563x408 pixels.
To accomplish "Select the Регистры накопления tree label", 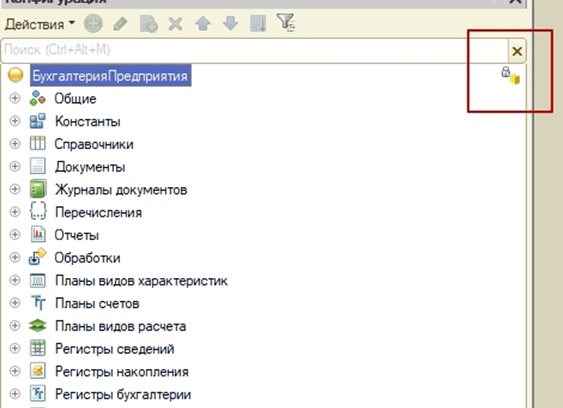I will point(122,372).
